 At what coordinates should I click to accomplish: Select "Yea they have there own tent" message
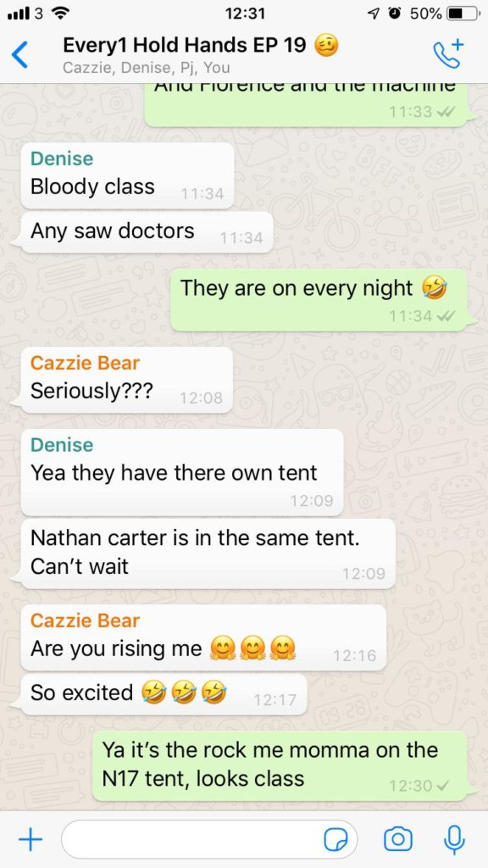(181, 472)
